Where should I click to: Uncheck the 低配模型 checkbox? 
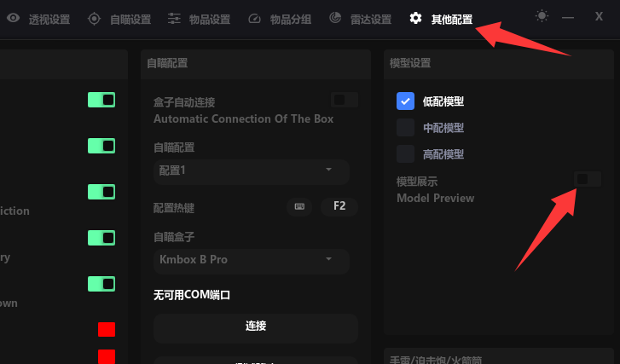405,101
